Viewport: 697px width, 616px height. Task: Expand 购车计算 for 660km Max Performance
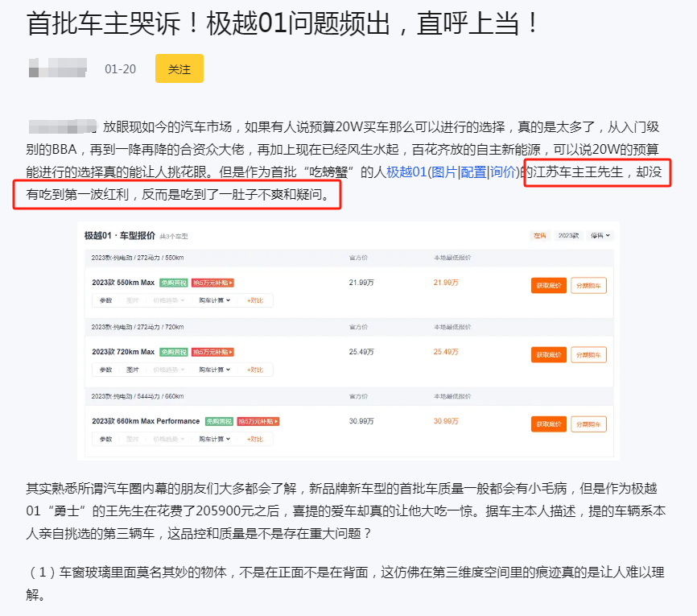(215, 440)
